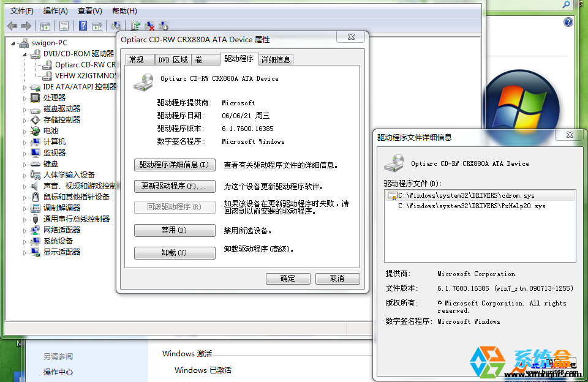Click Uninstall device toolbar icon with red X
The height and width of the screenshot is (382, 588).
(x=149, y=26)
